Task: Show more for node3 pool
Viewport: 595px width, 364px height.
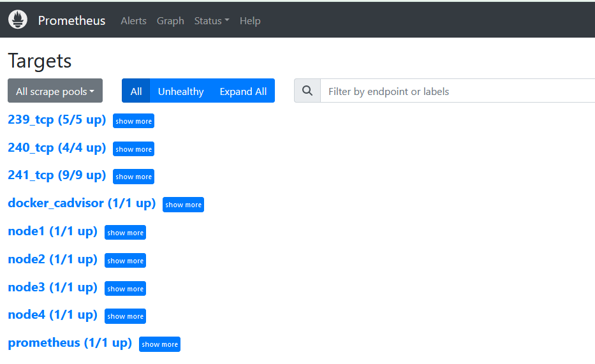Action: [x=125, y=289]
